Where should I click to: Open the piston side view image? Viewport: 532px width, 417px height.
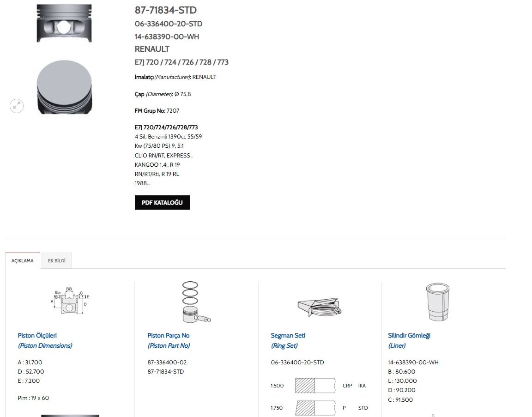[x=64, y=24]
